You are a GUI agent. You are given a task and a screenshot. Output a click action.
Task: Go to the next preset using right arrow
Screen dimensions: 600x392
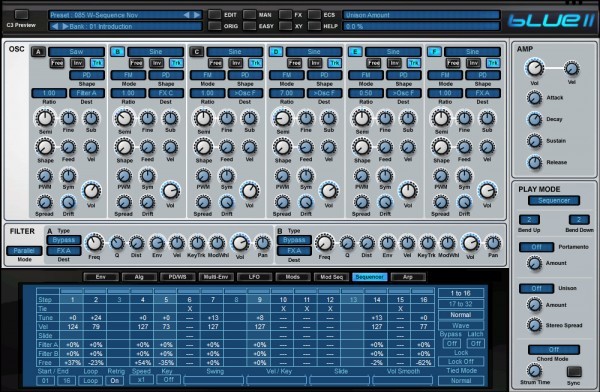pos(197,15)
